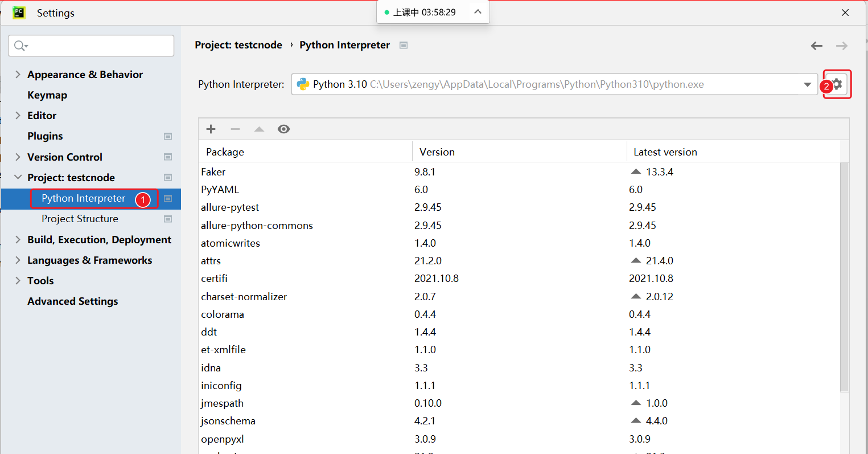
Task: Select the atomicwrites package row
Action: click(x=519, y=243)
